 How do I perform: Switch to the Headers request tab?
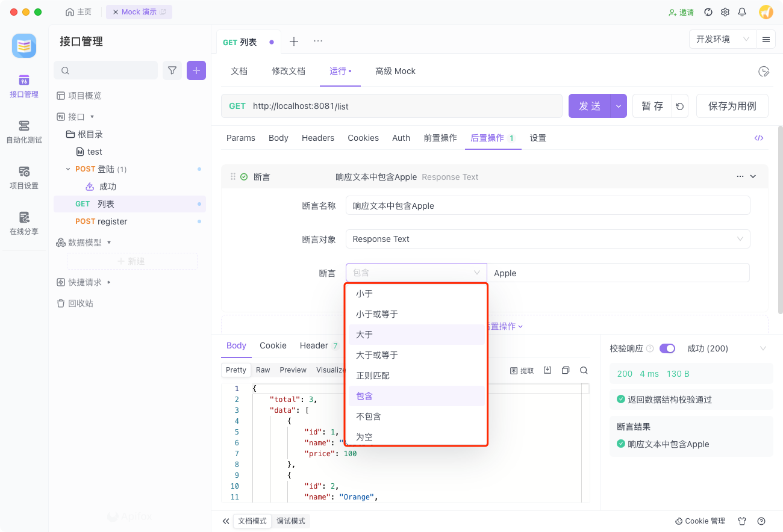pyautogui.click(x=318, y=138)
